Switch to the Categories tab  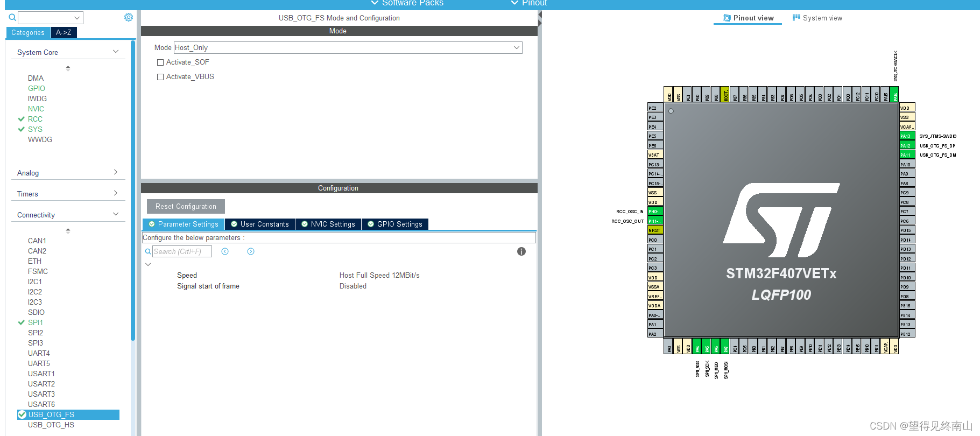[x=28, y=33]
